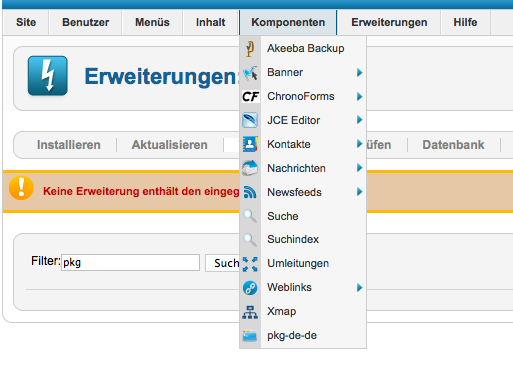Click the Banner component icon
The image size is (513, 388).
click(250, 73)
